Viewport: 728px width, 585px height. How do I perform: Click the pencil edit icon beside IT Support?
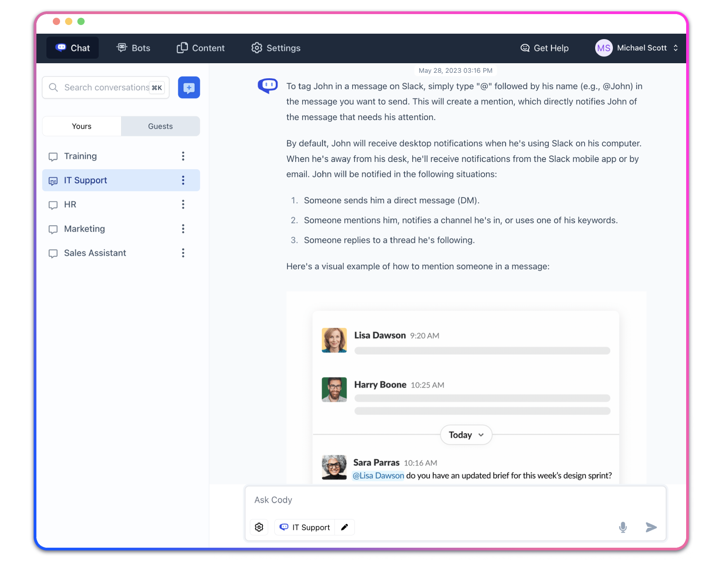pyautogui.click(x=344, y=527)
